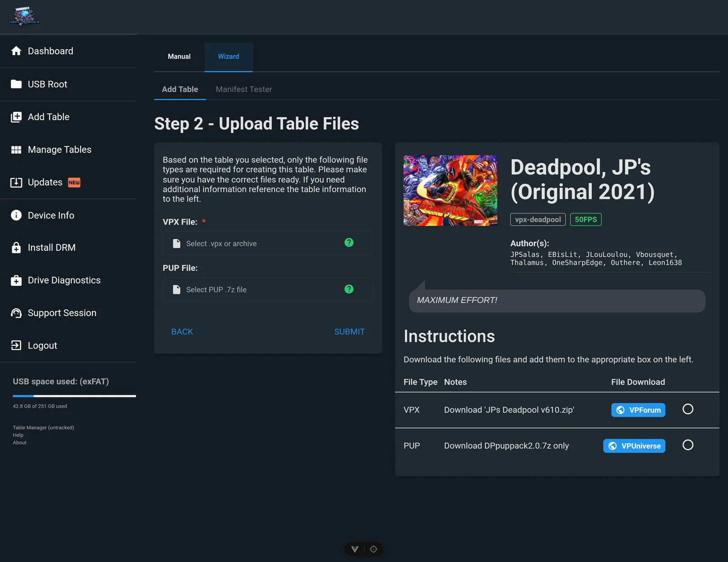The width and height of the screenshot is (728, 562).
Task: Open Dashboard text in sidebar
Action: 51,51
